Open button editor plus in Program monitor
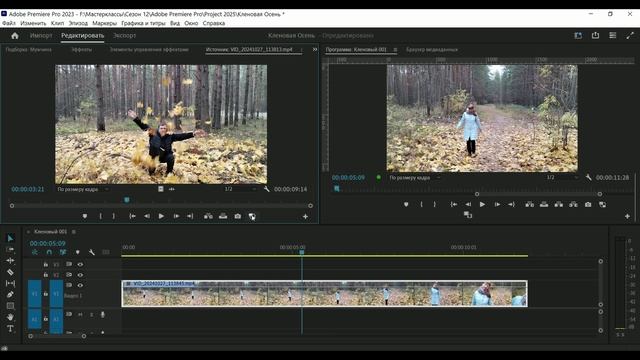 tap(627, 216)
